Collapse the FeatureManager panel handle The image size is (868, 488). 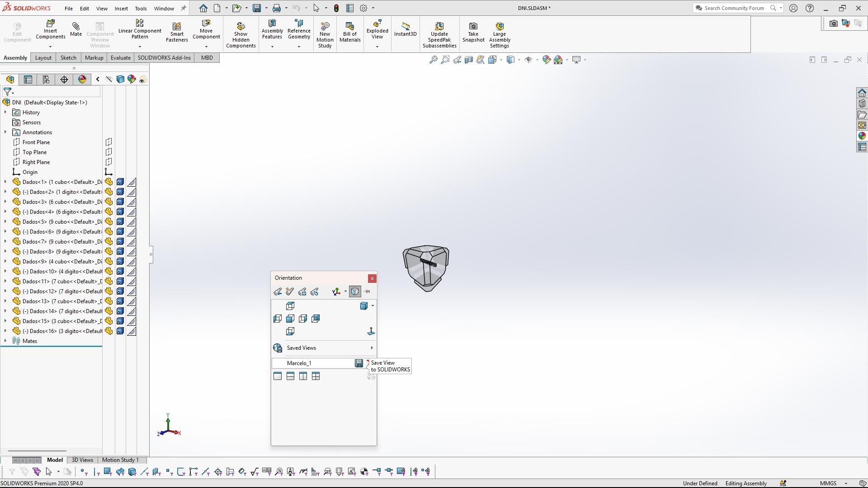(x=151, y=254)
